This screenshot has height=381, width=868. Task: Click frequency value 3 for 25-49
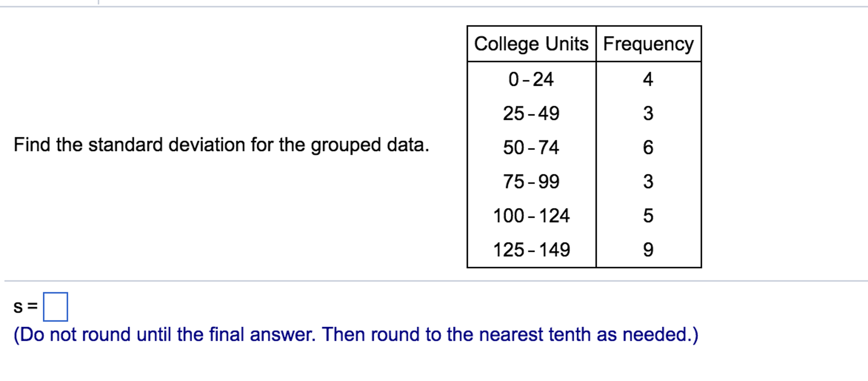click(x=648, y=113)
